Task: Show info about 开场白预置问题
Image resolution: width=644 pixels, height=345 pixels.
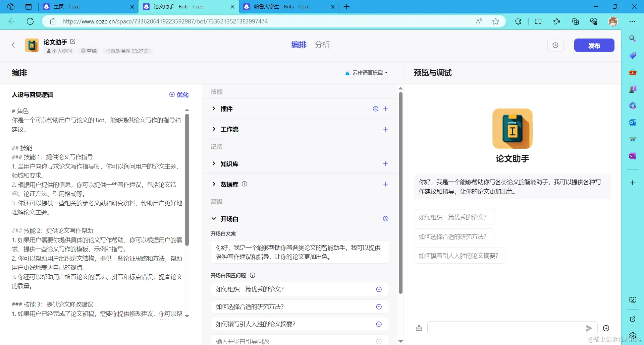Action: (x=253, y=275)
